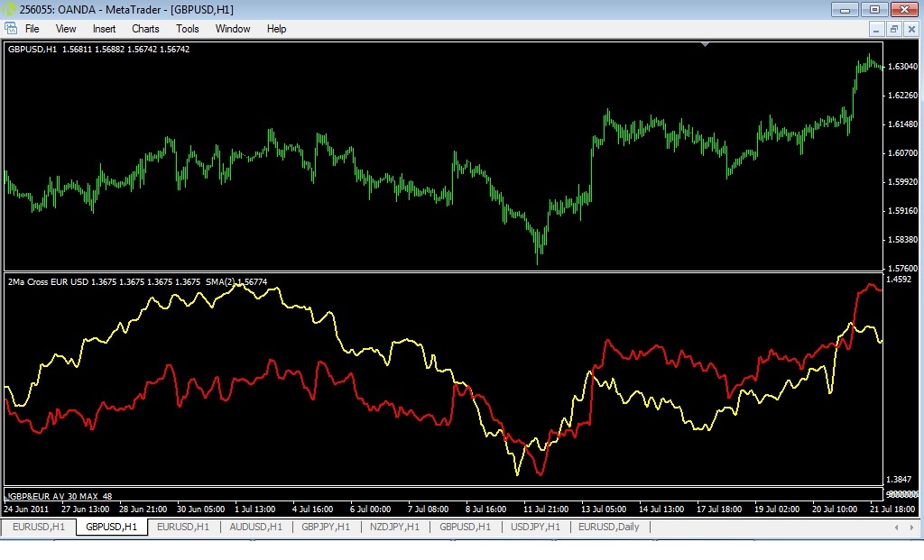Image resolution: width=924 pixels, height=560 pixels.
Task: Click the 1.60700 price axis label
Action: point(902,153)
